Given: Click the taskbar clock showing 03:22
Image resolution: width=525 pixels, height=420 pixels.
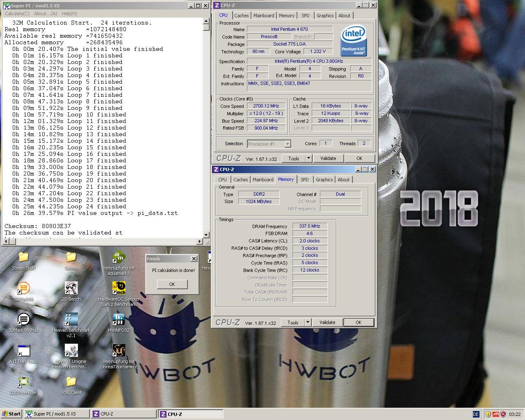Looking at the screenshot, I should [515, 414].
